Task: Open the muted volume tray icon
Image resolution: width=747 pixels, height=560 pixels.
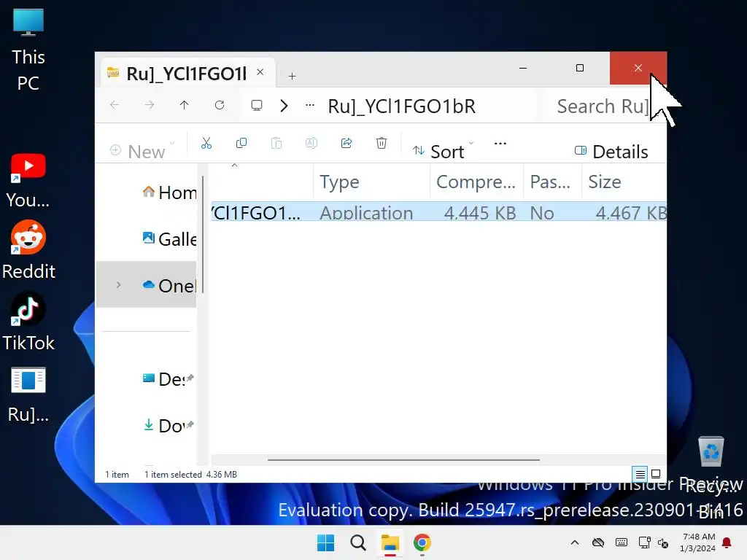Action: 663,542
